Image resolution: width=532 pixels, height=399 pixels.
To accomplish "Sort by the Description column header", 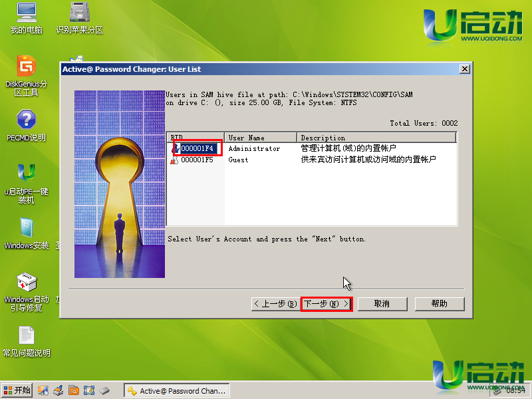I will (376, 138).
